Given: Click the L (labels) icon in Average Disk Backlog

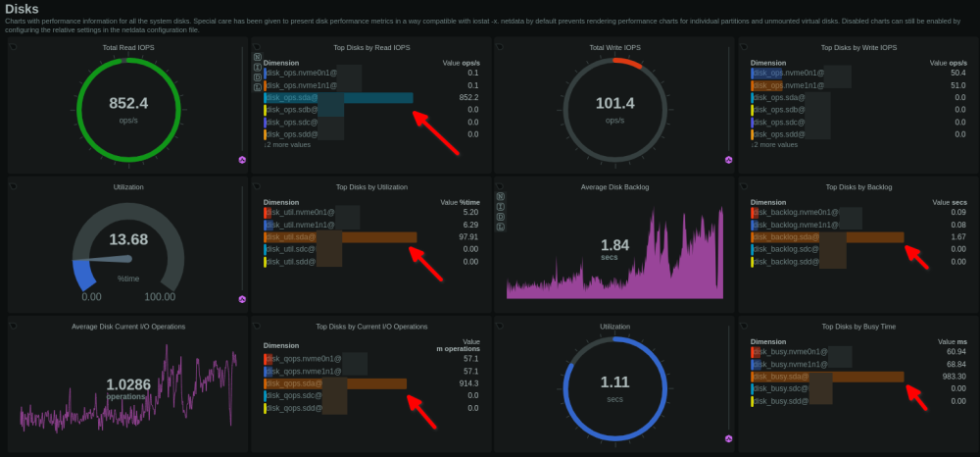Looking at the screenshot, I should [x=500, y=227].
